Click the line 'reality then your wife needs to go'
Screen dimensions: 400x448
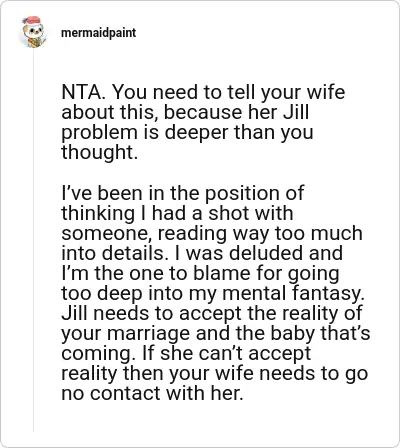click(215, 373)
